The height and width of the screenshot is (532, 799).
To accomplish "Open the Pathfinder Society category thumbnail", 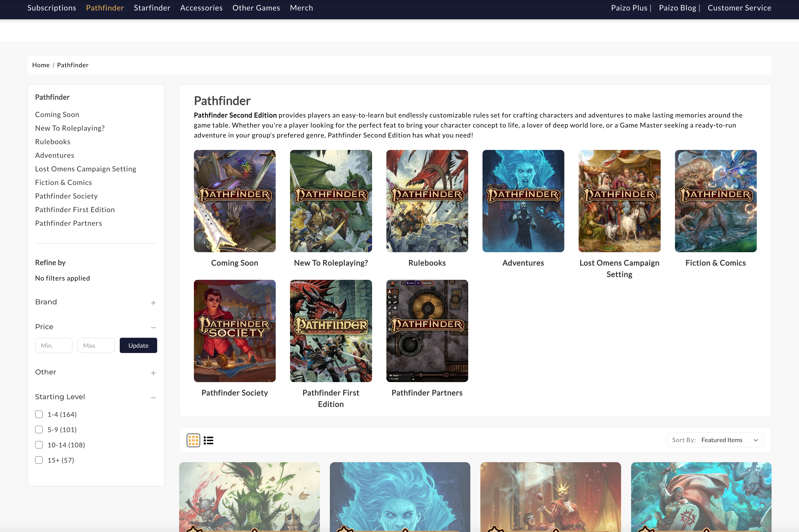I will pos(234,331).
